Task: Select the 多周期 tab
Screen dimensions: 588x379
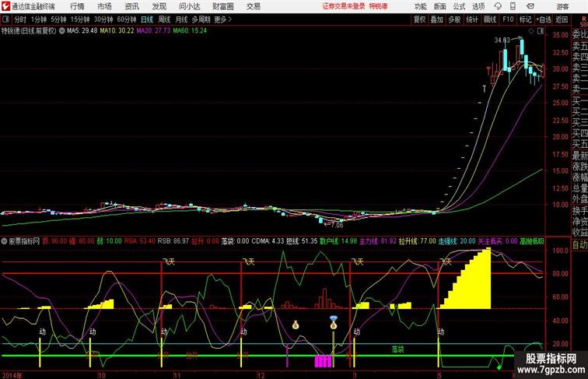Action: pos(201,19)
